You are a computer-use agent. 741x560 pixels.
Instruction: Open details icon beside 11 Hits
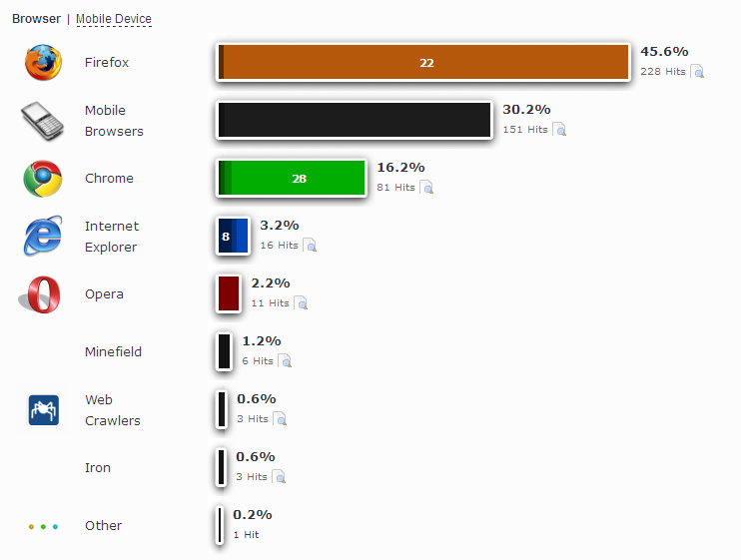tap(301, 303)
